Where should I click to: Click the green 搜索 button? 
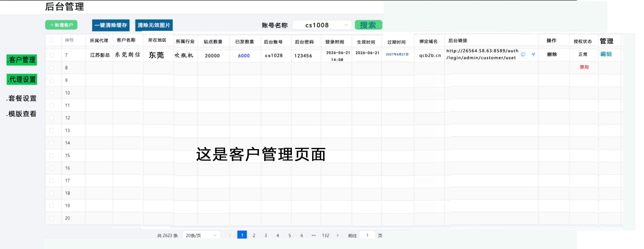pyautogui.click(x=368, y=25)
